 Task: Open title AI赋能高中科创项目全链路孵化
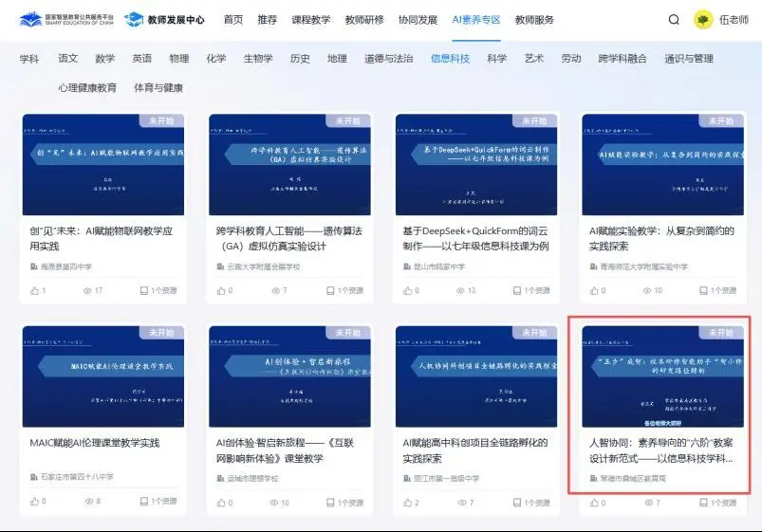pos(475,450)
